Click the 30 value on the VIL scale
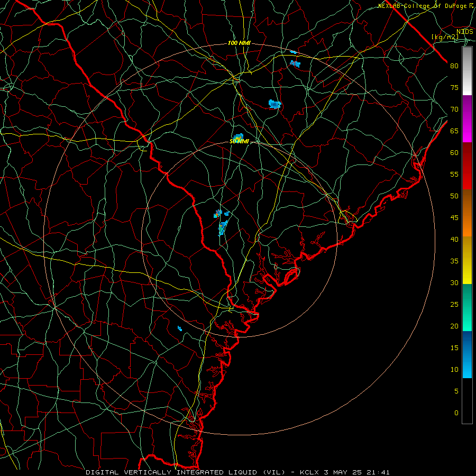The image size is (476, 476). click(x=454, y=282)
